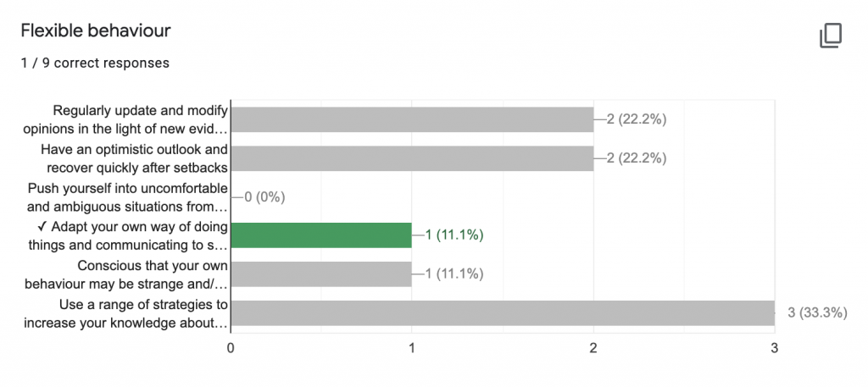Viewport: 868px width, 387px height.
Task: Click the 'Have an optimistic outlook' bar
Action: (411, 158)
